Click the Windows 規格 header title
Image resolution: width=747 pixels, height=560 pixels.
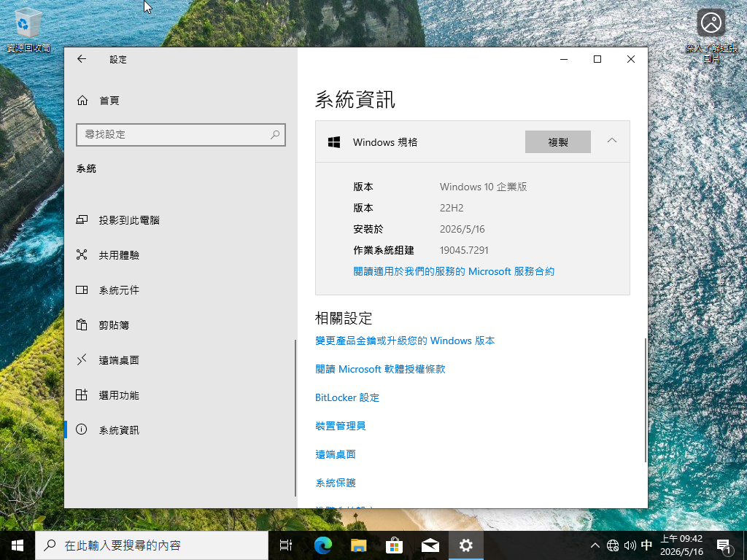385,142
